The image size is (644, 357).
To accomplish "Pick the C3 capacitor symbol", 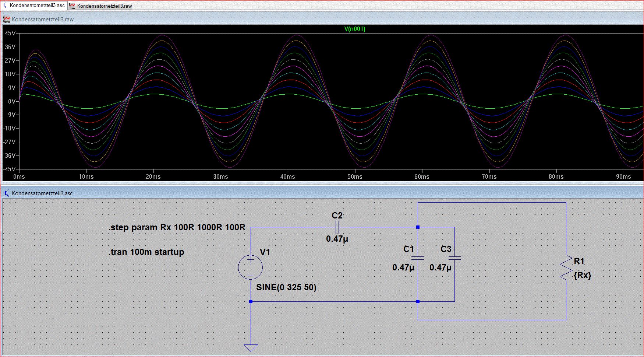I will [454, 258].
